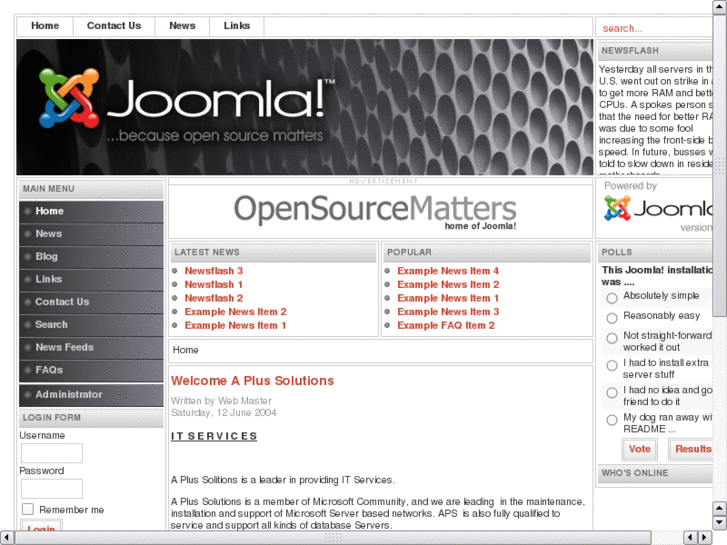Open the OpenSourceMatters advertisement banner
The image size is (727, 545).
[375, 212]
